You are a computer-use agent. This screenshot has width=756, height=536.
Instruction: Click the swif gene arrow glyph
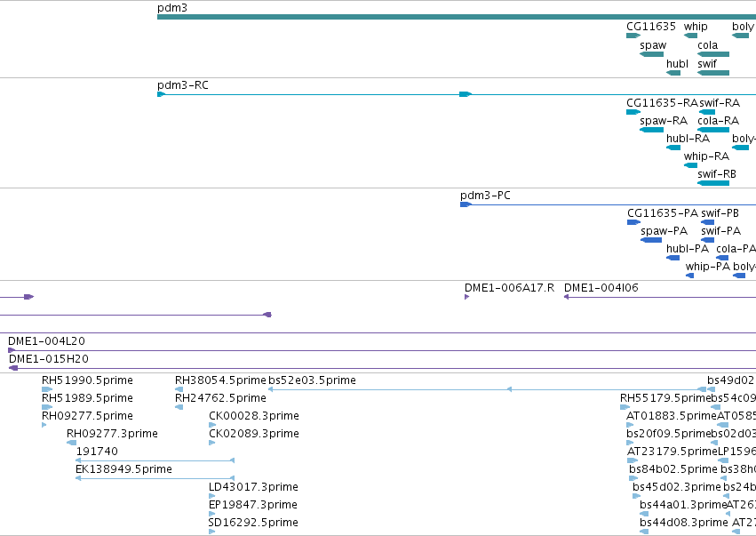(x=713, y=73)
